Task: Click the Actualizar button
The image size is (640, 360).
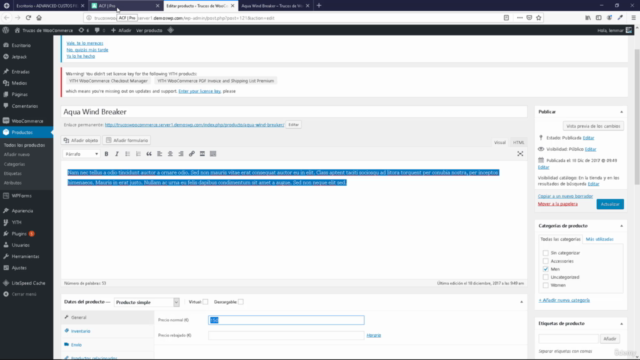Action: click(610, 204)
